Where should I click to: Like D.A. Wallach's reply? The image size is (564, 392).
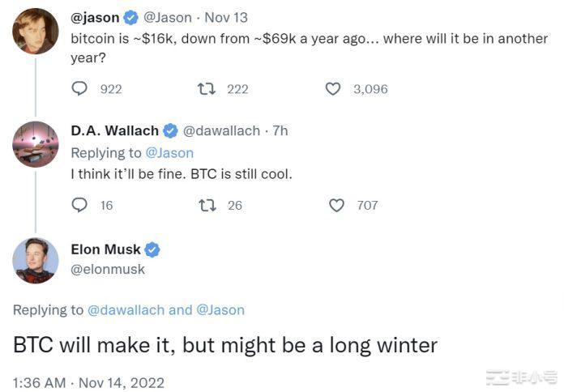336,206
